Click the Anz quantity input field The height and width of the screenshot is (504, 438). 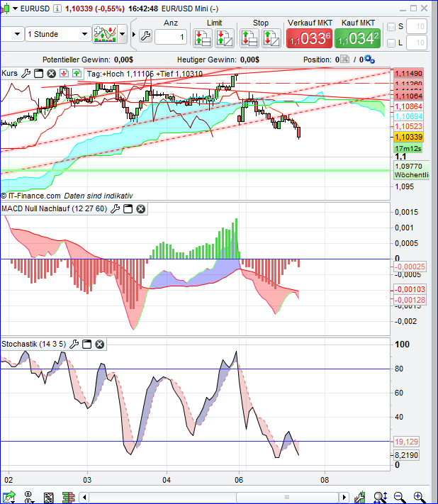click(x=171, y=37)
